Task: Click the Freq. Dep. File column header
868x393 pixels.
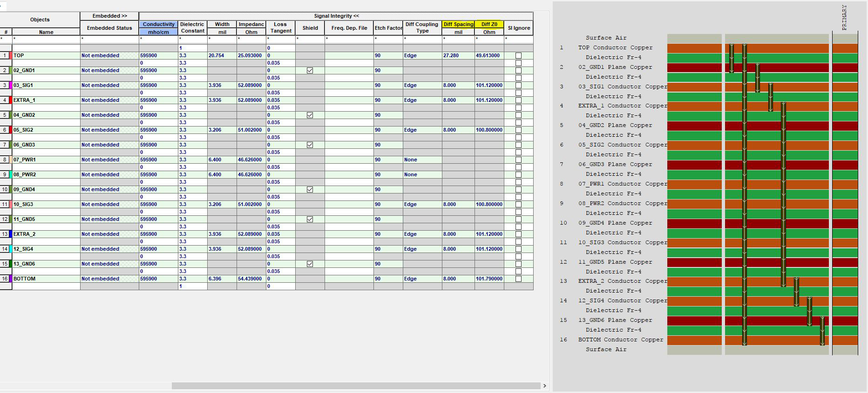Action: [349, 28]
